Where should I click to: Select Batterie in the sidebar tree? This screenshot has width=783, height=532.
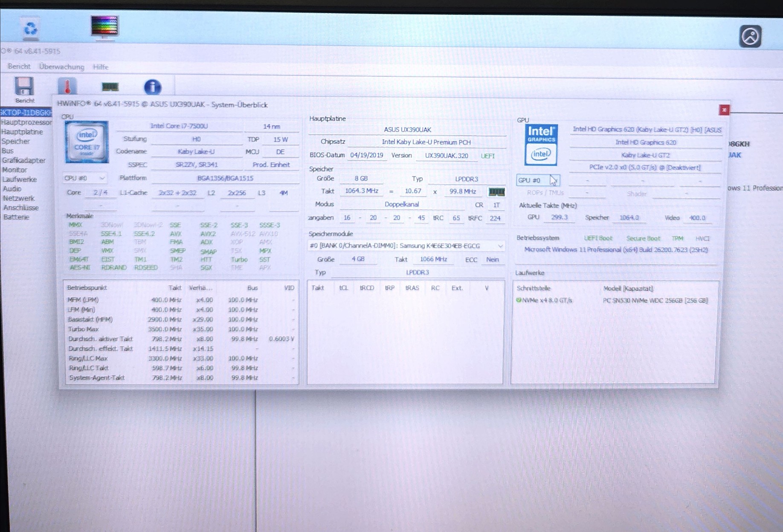click(x=16, y=217)
